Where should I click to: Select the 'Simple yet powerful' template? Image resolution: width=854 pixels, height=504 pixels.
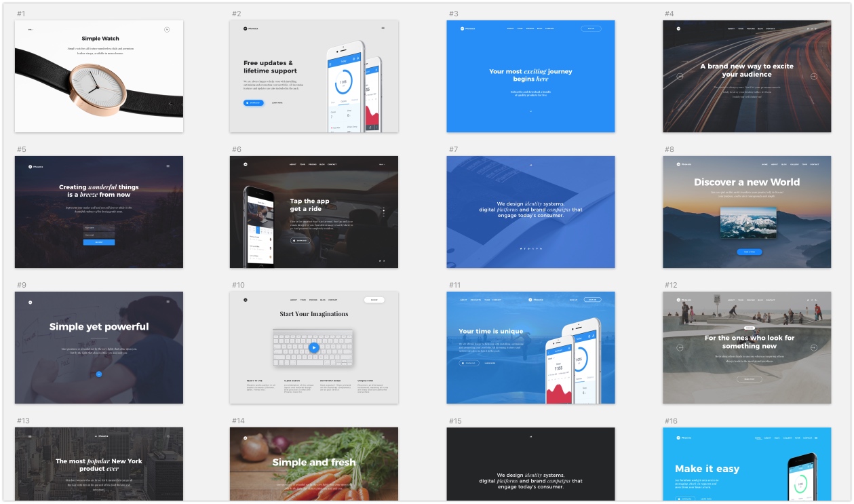click(x=99, y=347)
